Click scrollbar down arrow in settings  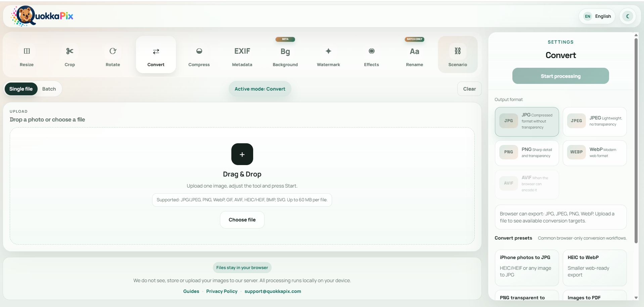tap(636, 298)
